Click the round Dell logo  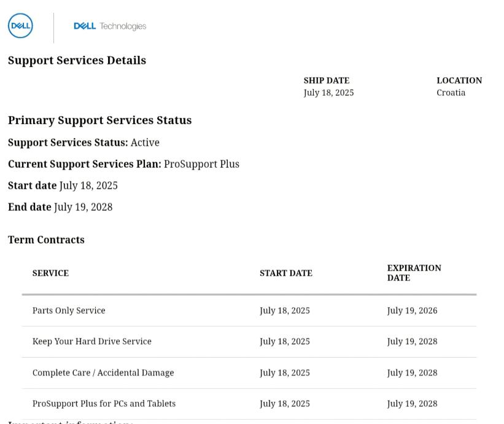pos(20,26)
